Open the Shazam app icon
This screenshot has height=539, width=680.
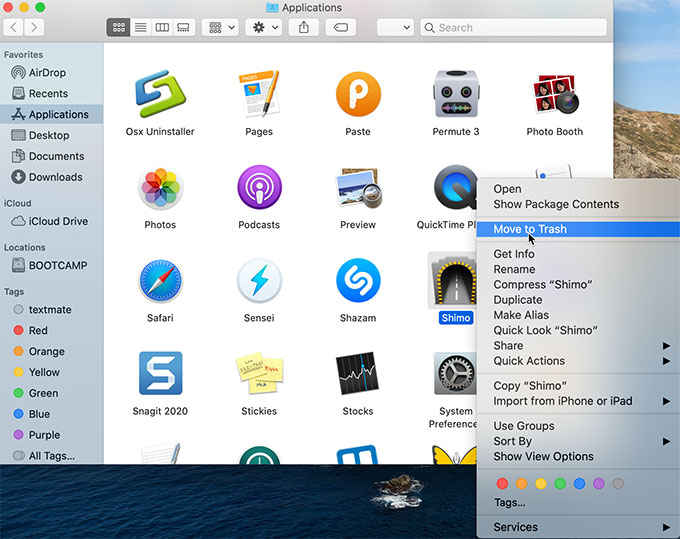coord(357,281)
